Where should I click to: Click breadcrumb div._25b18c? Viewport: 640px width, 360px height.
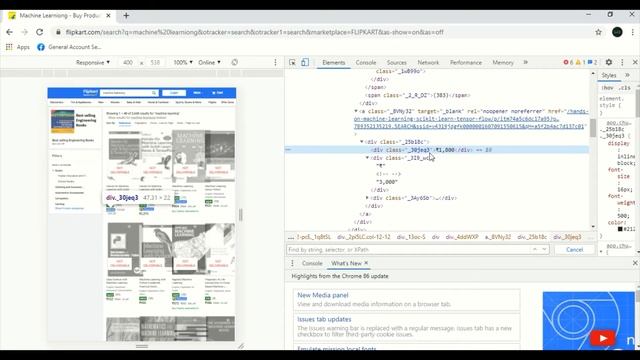532,237
